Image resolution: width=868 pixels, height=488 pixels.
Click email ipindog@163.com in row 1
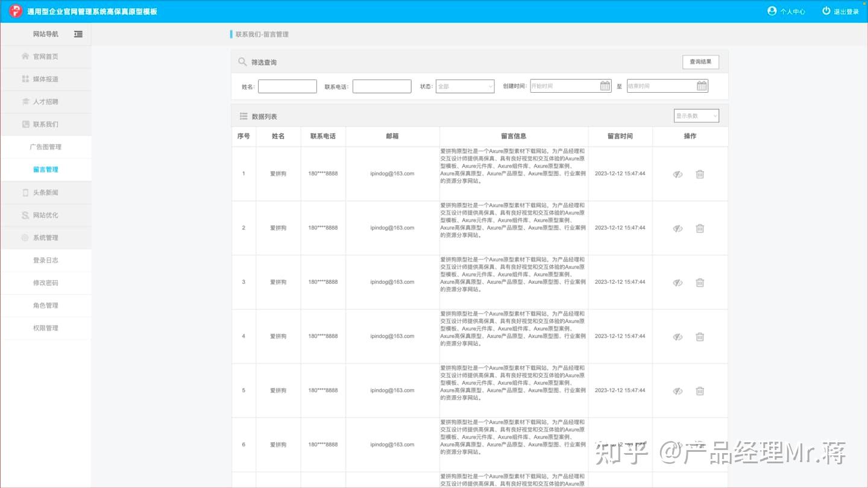392,174
